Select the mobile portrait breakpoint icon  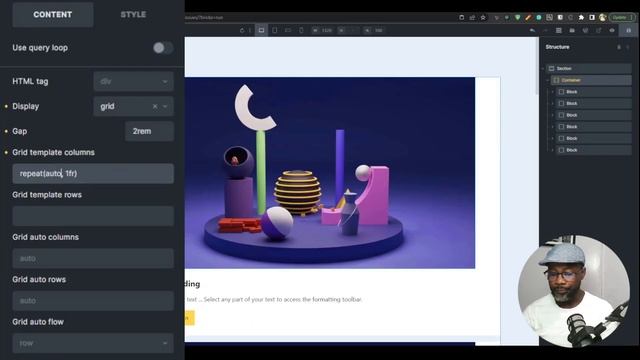[301, 30]
